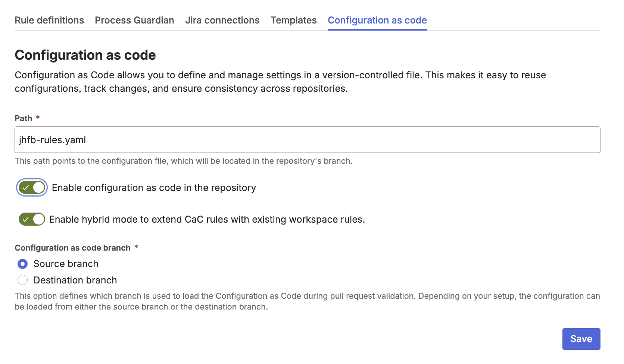Screen dimensions: 624x364
Task: Click the branch option description paragraph
Action: click(x=308, y=301)
